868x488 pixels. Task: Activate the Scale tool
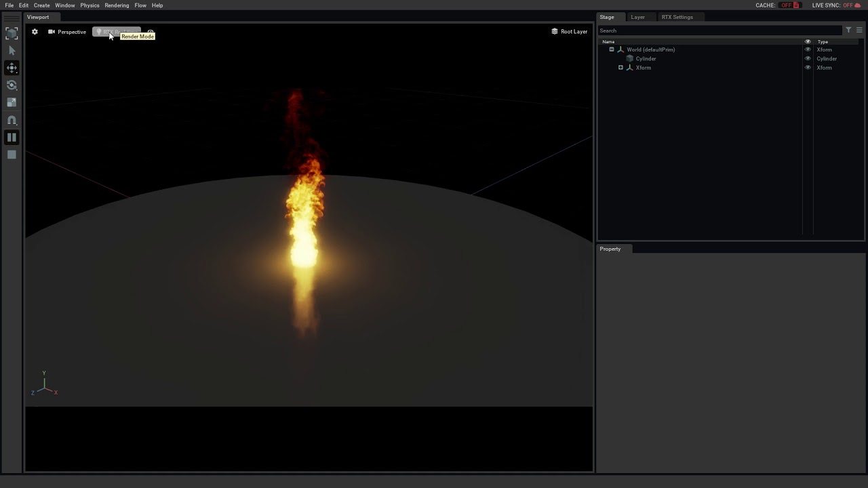tap(12, 102)
